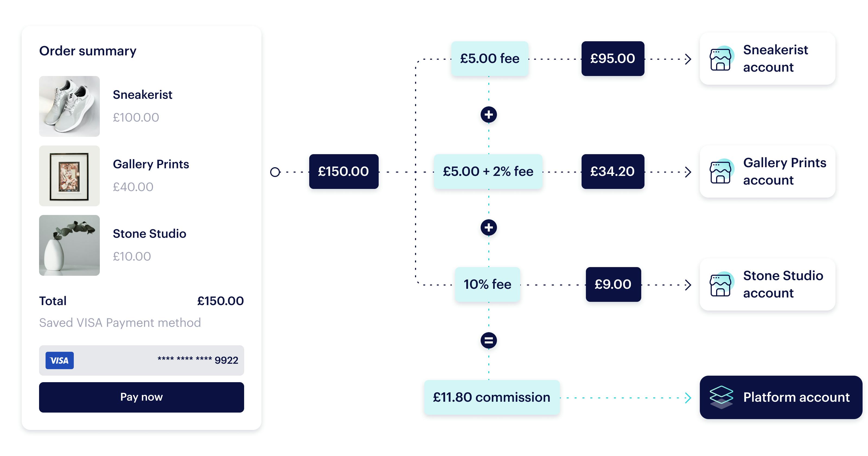
Task: Click the Gallery Prints account storefront icon
Action: (x=722, y=171)
